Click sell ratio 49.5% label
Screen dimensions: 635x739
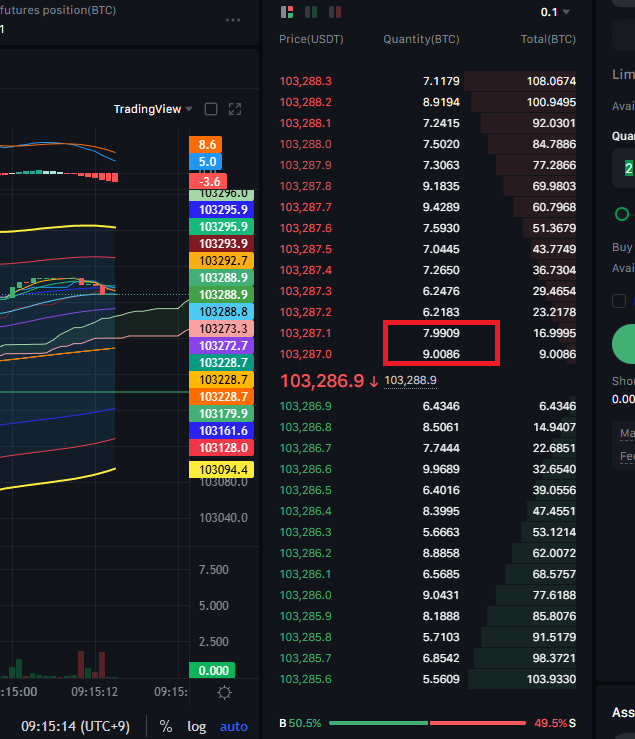(x=551, y=723)
